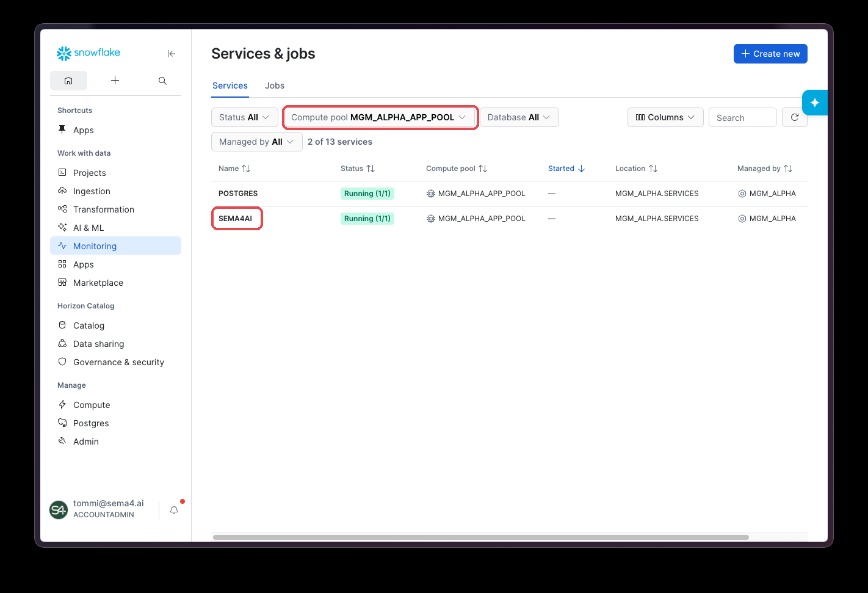
Task: Click the plus create icon in the sidebar
Action: coord(115,81)
